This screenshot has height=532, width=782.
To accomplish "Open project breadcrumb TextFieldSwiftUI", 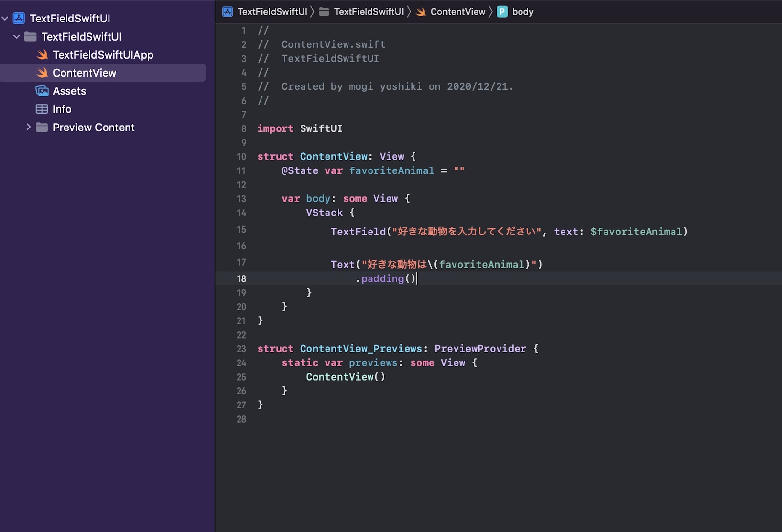I will (272, 12).
